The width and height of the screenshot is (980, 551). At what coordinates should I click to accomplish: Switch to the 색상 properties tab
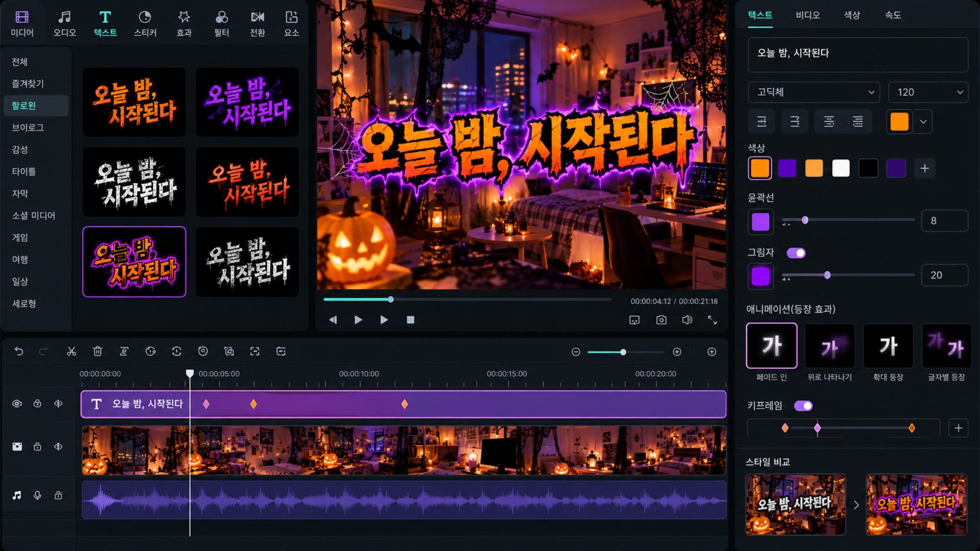851,15
